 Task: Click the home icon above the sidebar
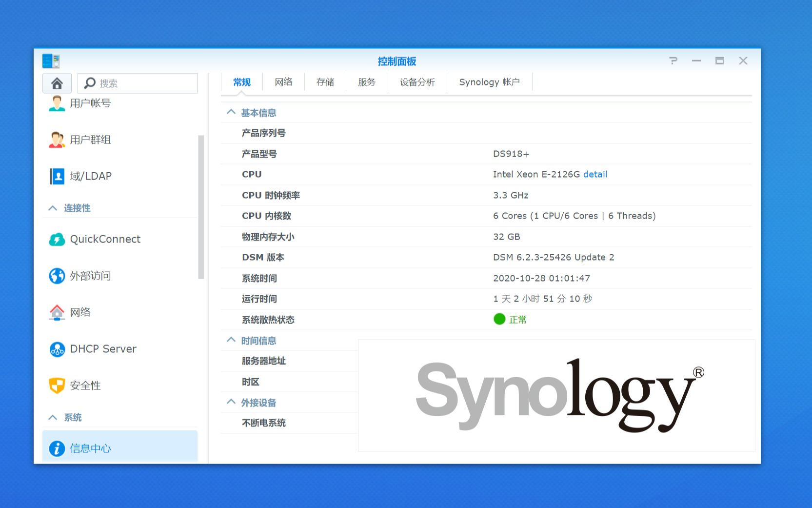click(57, 83)
